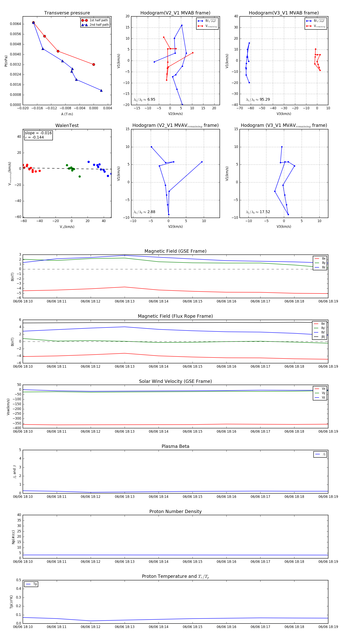Image resolution: width=351 pixels, height=644 pixels.
Task: Click '06/06 18:17' tick under Solar Wind Velocity plot
Action: point(260,431)
